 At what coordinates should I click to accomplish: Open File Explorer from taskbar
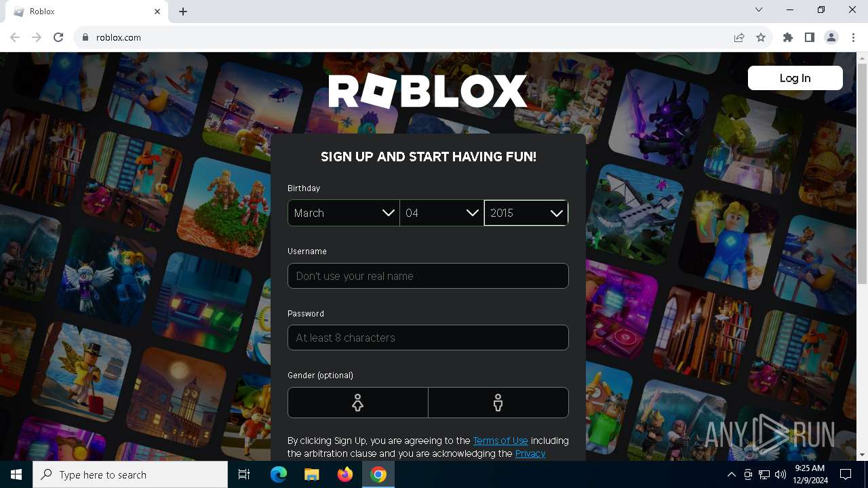click(312, 474)
